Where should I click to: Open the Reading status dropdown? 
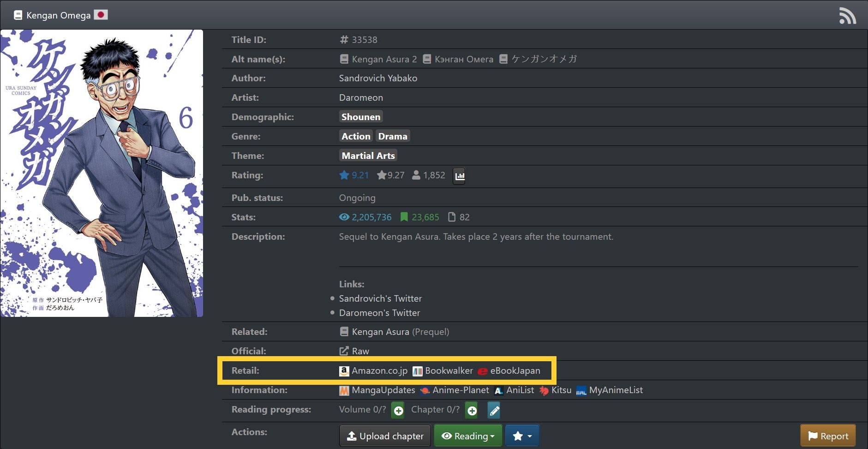468,436
